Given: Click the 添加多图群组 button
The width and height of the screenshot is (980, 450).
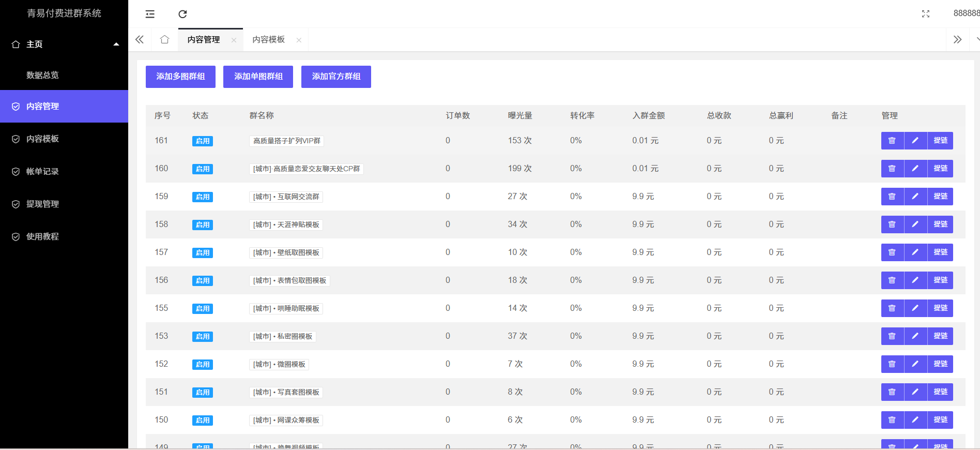Looking at the screenshot, I should (x=180, y=77).
